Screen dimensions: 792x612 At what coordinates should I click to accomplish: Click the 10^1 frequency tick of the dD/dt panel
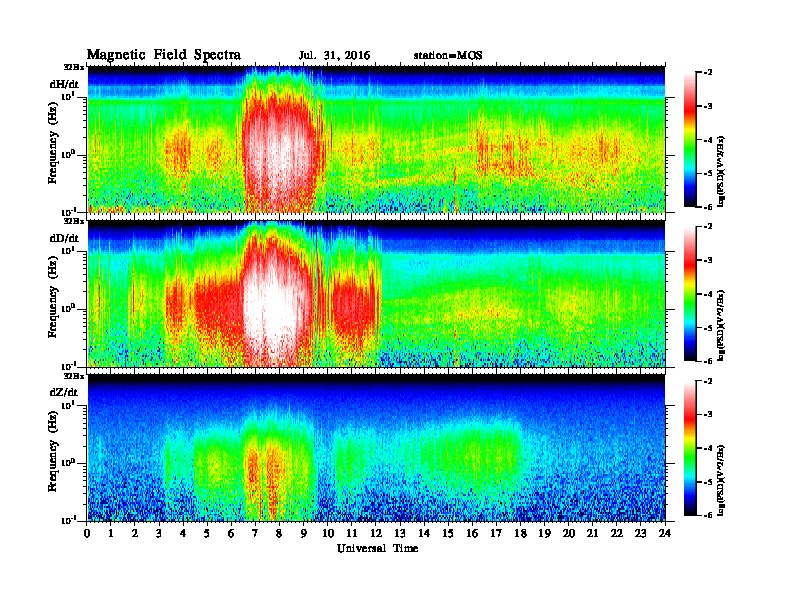(x=68, y=250)
